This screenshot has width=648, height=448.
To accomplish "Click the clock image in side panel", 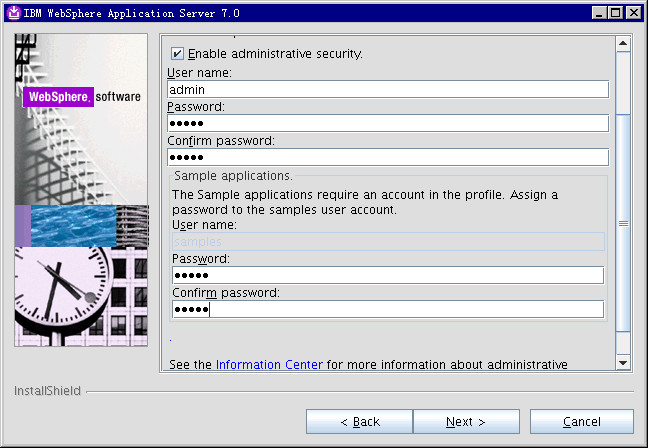I will pyautogui.click(x=62, y=292).
